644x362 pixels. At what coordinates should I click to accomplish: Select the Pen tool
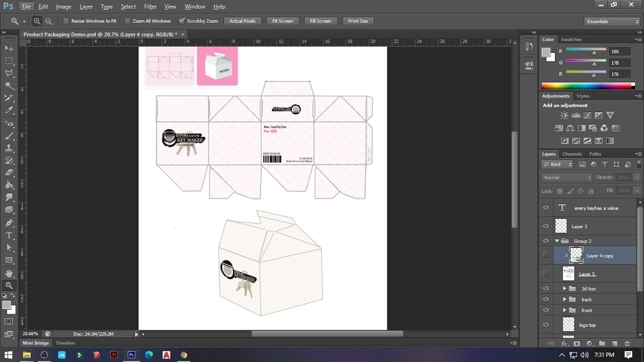point(9,223)
